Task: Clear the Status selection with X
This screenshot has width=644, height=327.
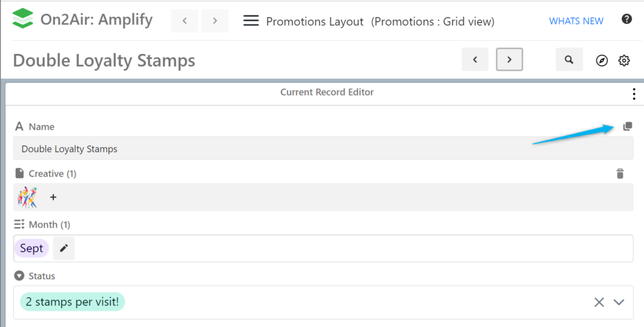Action: point(599,302)
